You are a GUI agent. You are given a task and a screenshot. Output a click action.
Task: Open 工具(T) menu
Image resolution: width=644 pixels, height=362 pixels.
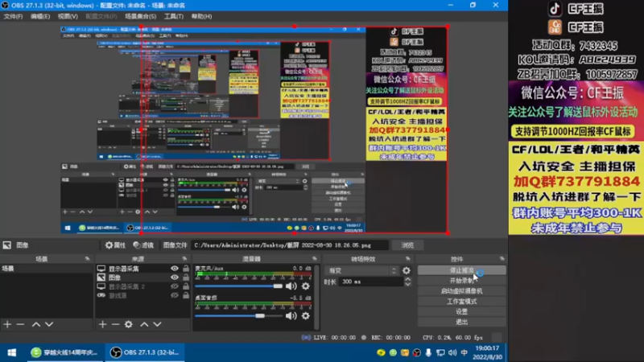(x=174, y=16)
